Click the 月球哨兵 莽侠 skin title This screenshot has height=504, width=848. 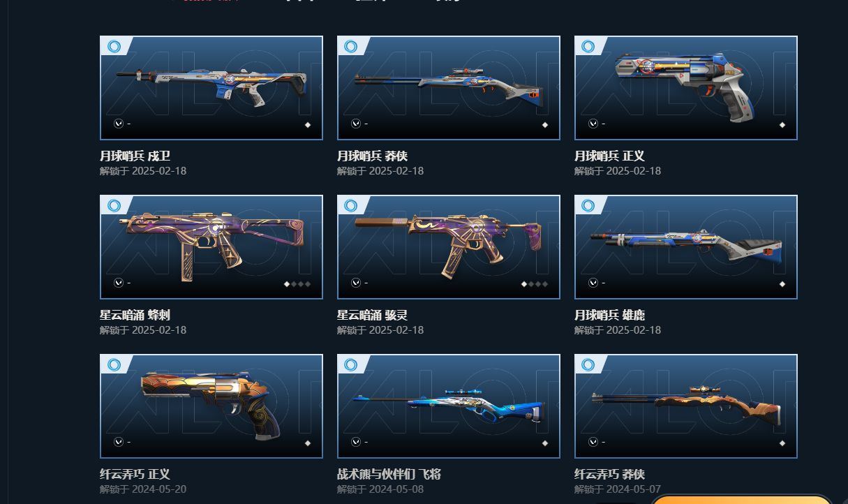coord(372,156)
